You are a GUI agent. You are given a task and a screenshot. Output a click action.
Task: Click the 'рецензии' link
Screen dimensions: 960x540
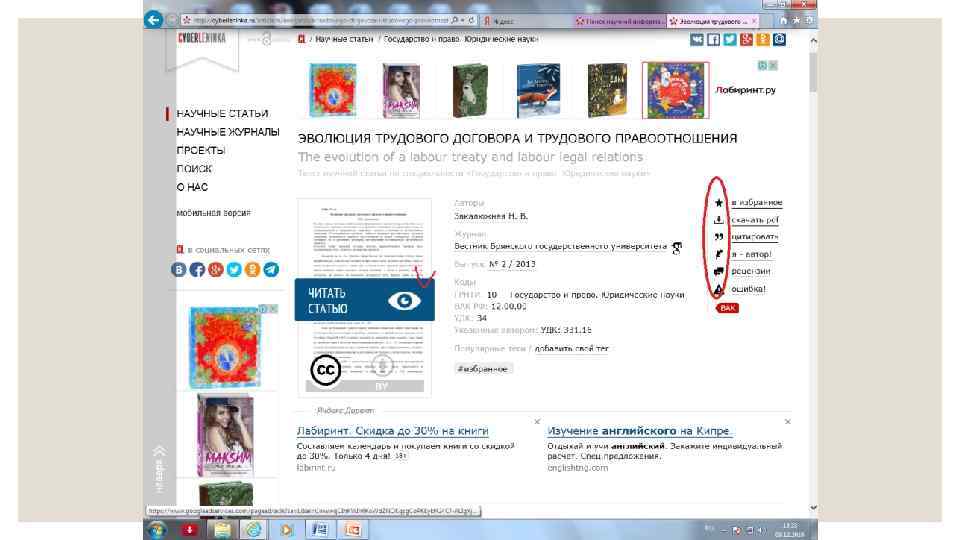point(751,271)
